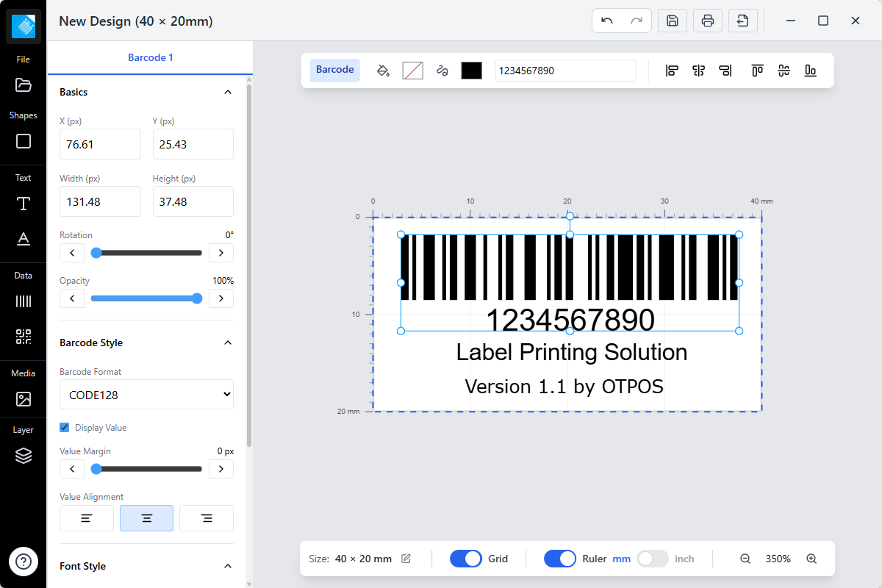The width and height of the screenshot is (882, 588).
Task: Export the design file
Action: click(x=743, y=21)
